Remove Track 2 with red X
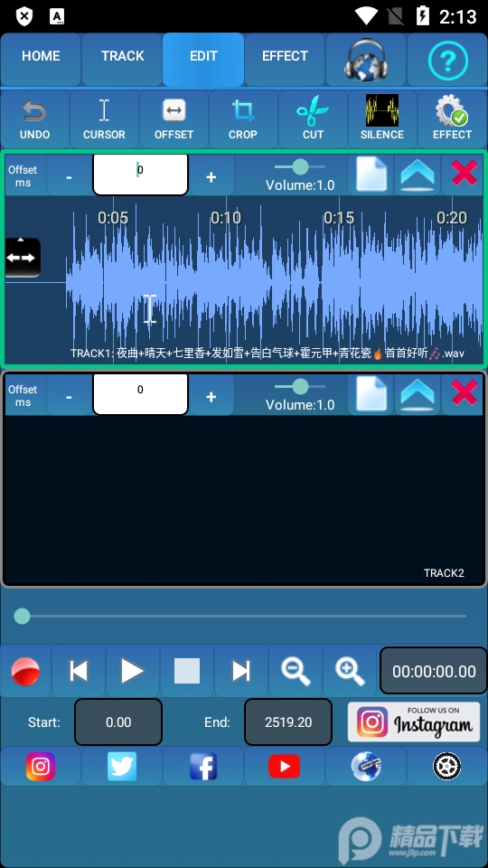 point(464,395)
